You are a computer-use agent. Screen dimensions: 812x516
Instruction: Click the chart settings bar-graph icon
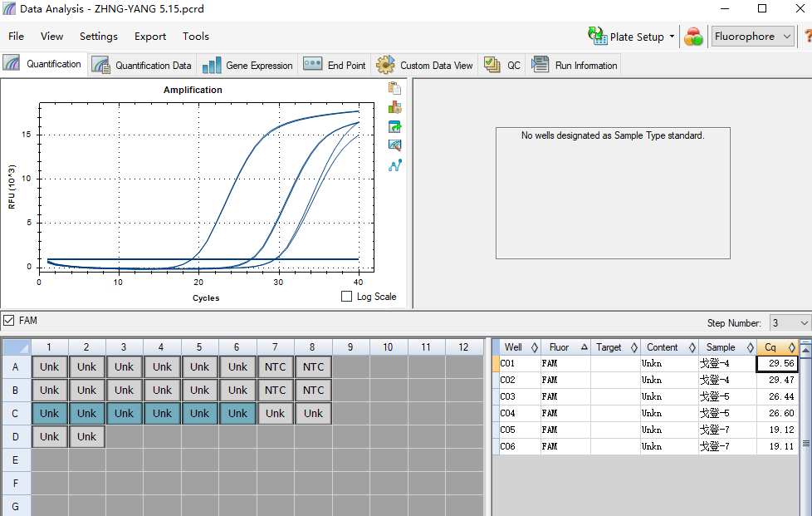click(394, 107)
